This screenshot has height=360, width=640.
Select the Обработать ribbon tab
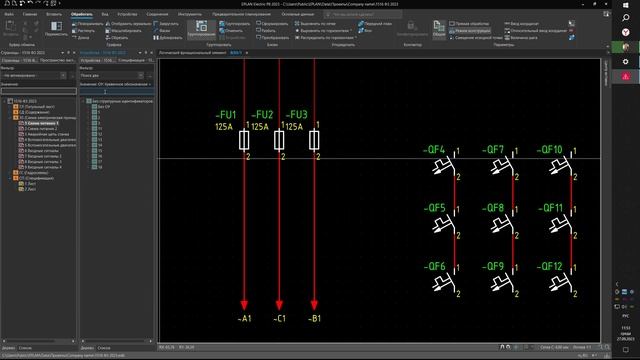pyautogui.click(x=82, y=14)
